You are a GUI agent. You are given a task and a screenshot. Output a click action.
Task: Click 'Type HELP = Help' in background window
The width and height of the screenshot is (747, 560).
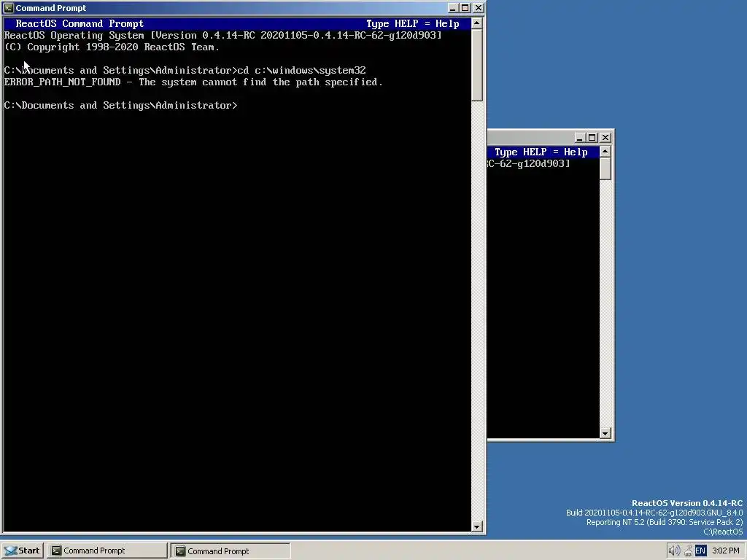click(541, 152)
